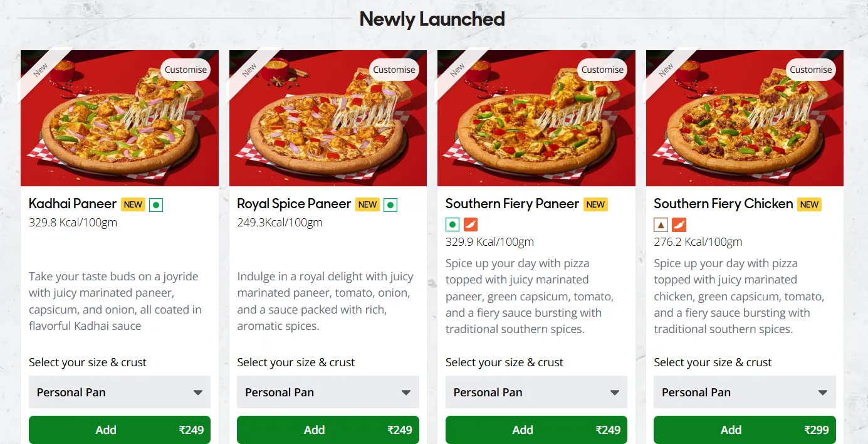Add Royal Spice Paneer to the cart
This screenshot has height=444, width=868.
click(x=328, y=430)
